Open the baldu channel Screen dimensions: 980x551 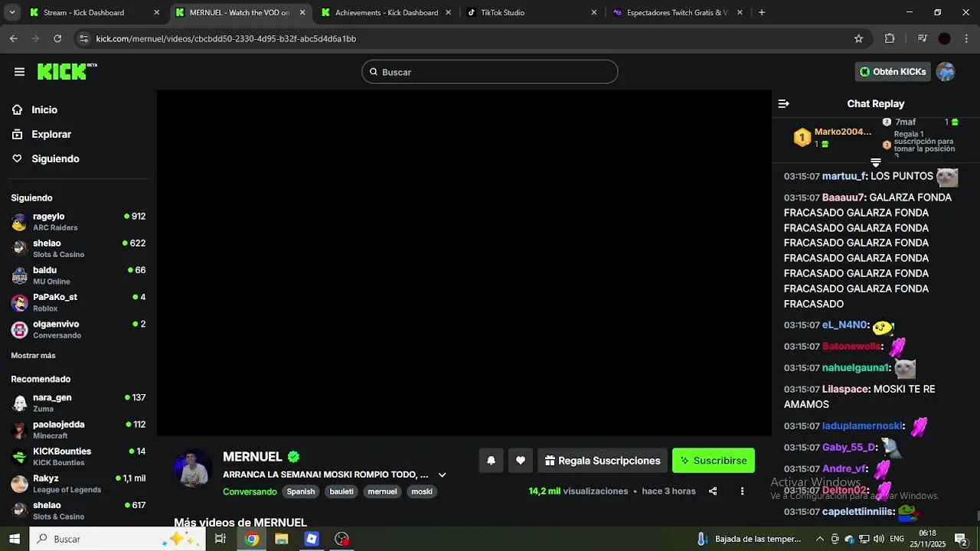[78, 275]
